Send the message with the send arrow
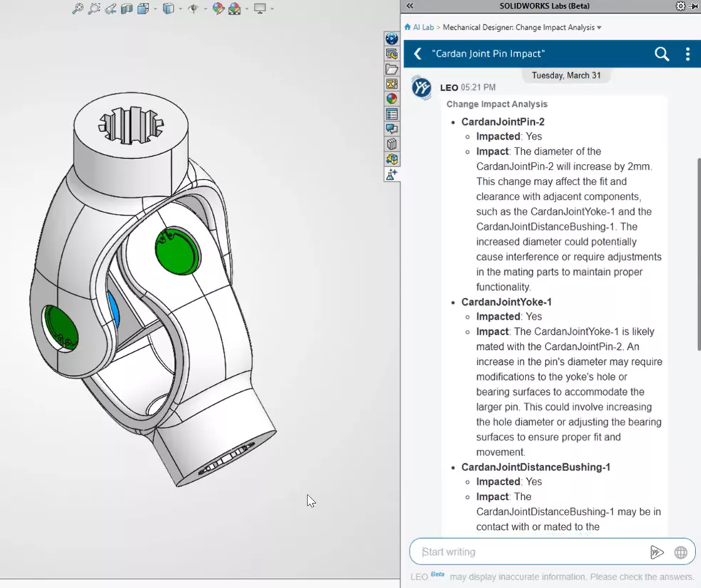This screenshot has width=701, height=588. click(656, 552)
